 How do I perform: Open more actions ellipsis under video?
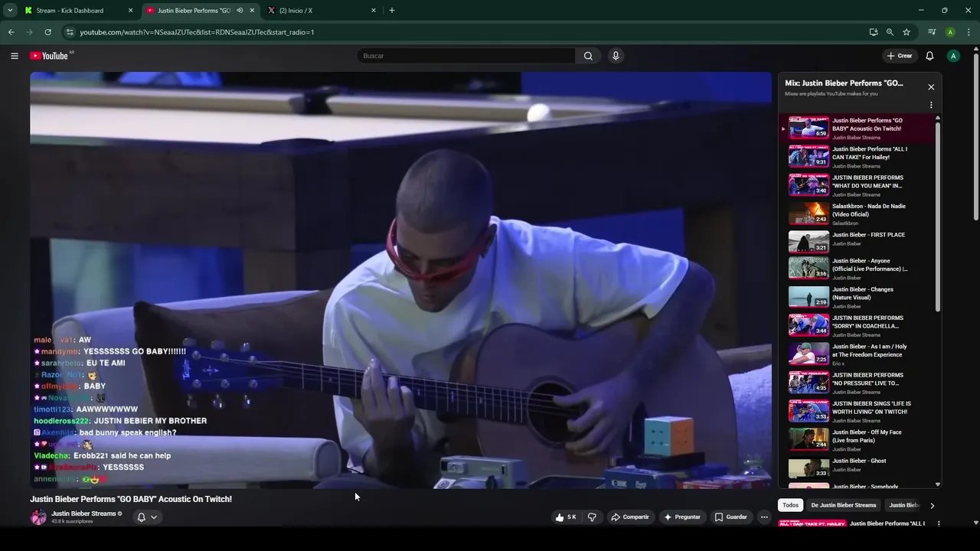pyautogui.click(x=763, y=517)
